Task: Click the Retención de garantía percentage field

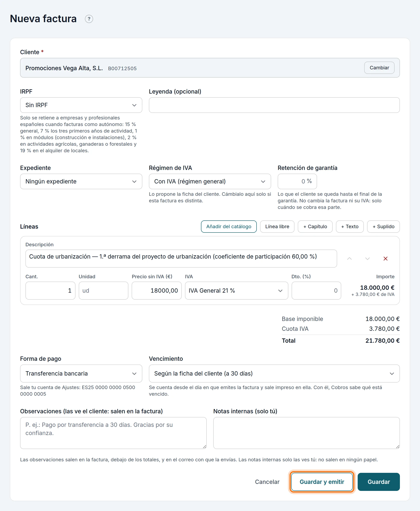Action: click(x=297, y=181)
